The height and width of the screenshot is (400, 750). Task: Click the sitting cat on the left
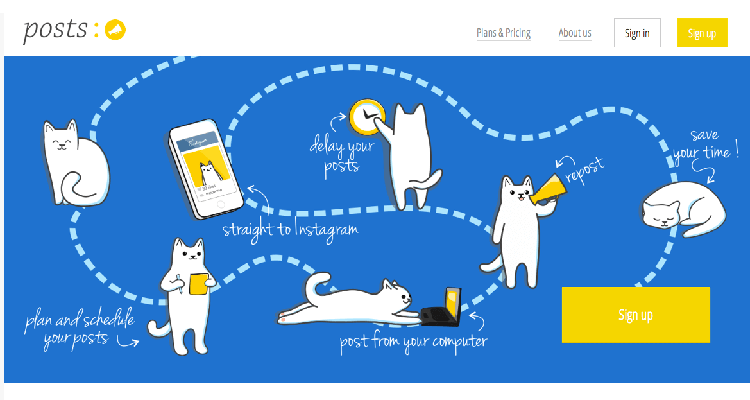[x=76, y=164]
